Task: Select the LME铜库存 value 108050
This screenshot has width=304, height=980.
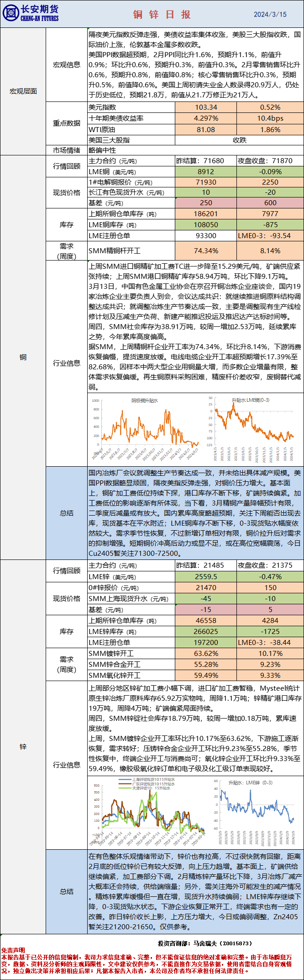Action: (206, 225)
